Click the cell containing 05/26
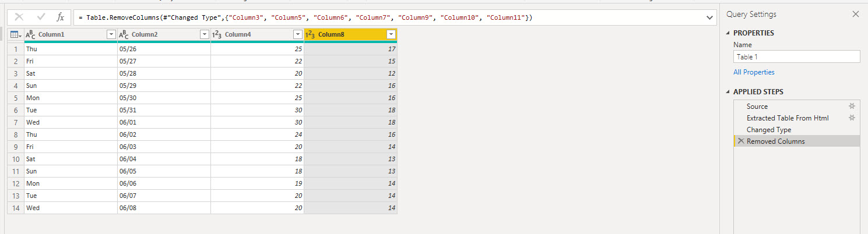The width and height of the screenshot is (868, 234). pyautogui.click(x=164, y=49)
